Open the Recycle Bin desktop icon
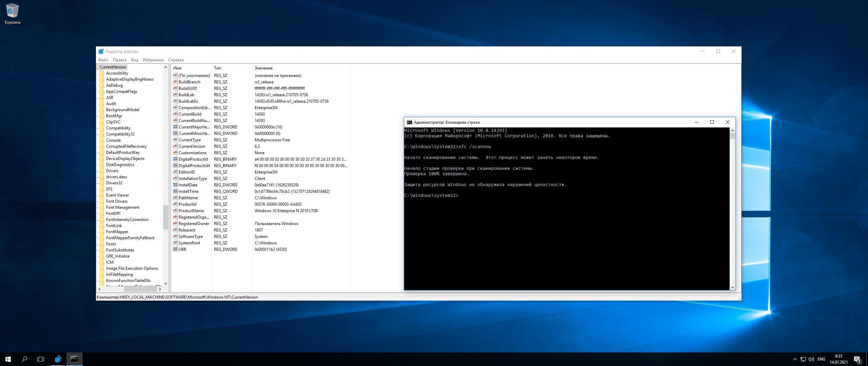 [x=12, y=14]
